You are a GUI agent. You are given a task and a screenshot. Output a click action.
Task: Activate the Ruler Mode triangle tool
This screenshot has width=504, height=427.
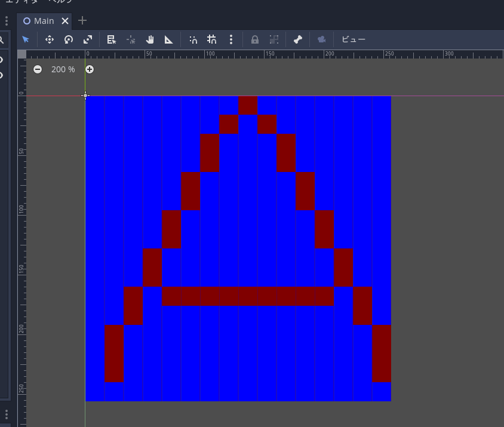pyautogui.click(x=169, y=39)
